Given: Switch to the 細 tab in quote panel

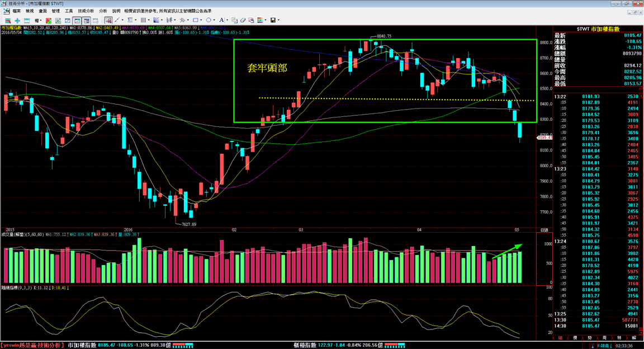Looking at the screenshot, I should pyautogui.click(x=560, y=337).
